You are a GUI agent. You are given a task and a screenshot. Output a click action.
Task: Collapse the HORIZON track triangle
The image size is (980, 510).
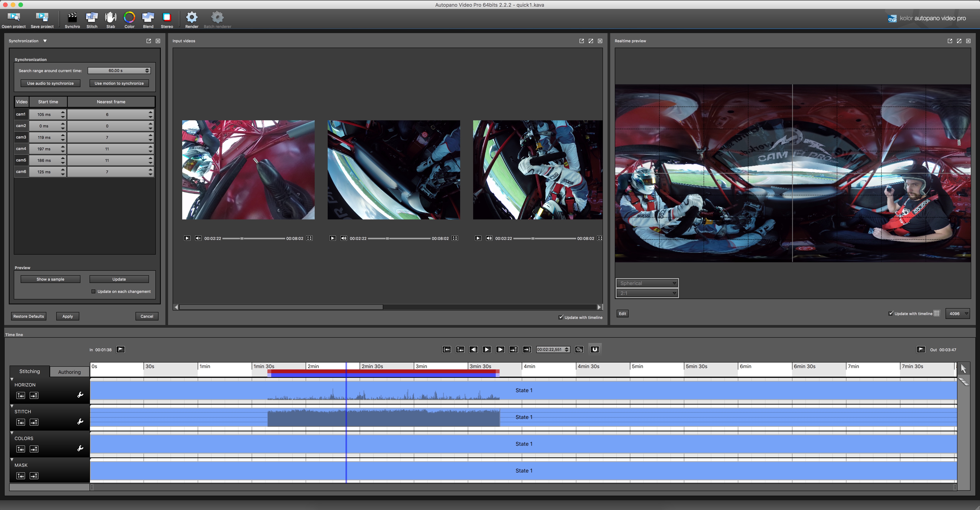point(12,379)
